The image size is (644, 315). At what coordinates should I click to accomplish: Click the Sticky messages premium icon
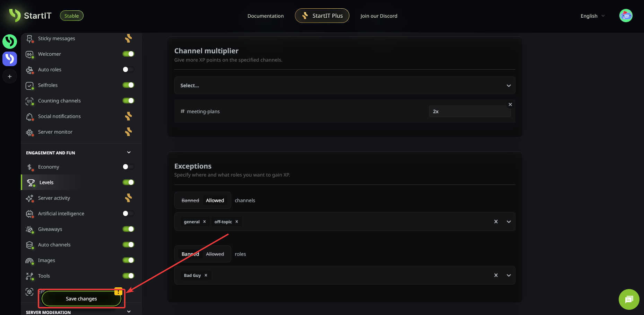[x=128, y=38]
